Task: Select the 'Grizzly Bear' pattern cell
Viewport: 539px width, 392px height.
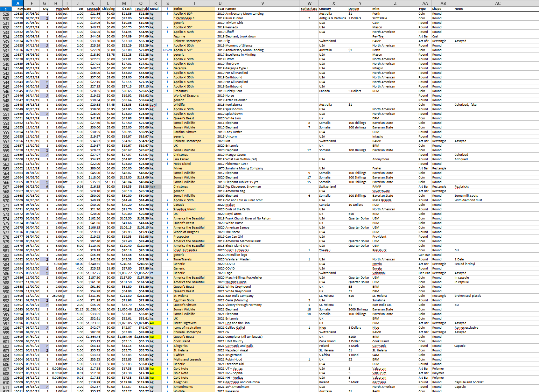Action: 262,91
